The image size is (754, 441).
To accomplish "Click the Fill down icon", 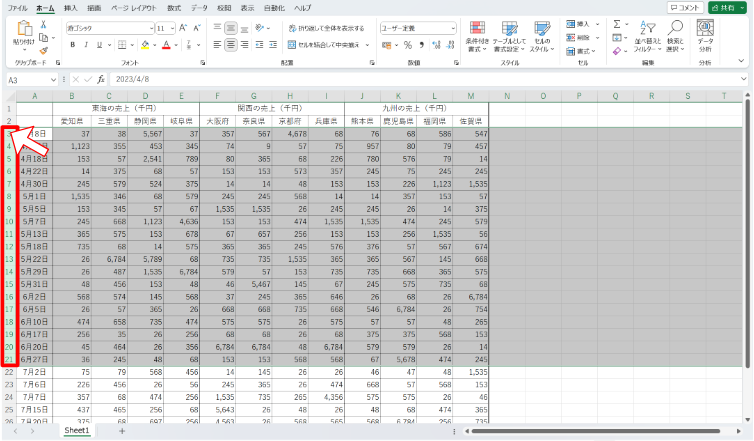I will click(617, 38).
